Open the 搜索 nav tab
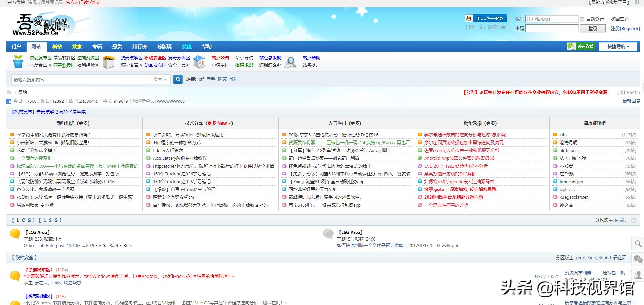This screenshot has width=644, height=305. 77,46
